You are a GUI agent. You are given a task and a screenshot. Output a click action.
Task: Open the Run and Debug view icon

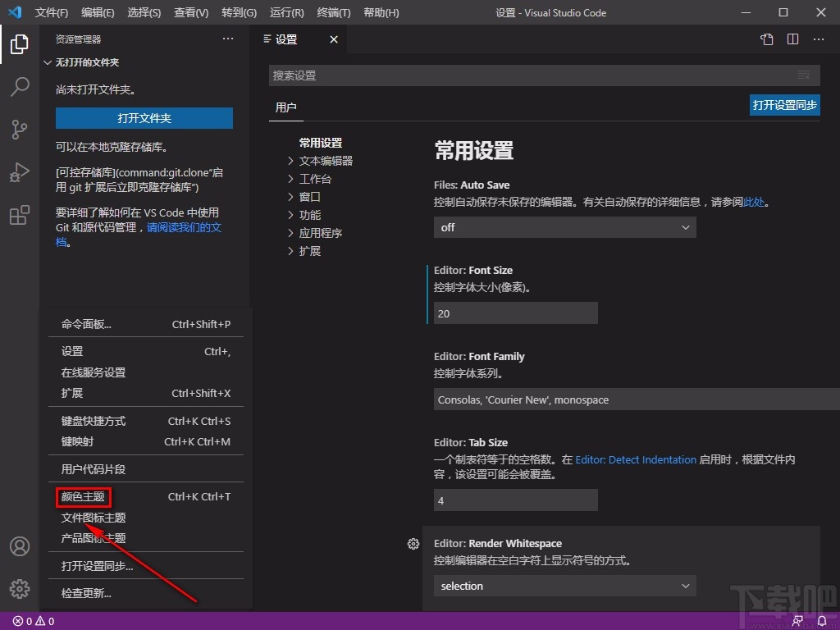point(20,172)
